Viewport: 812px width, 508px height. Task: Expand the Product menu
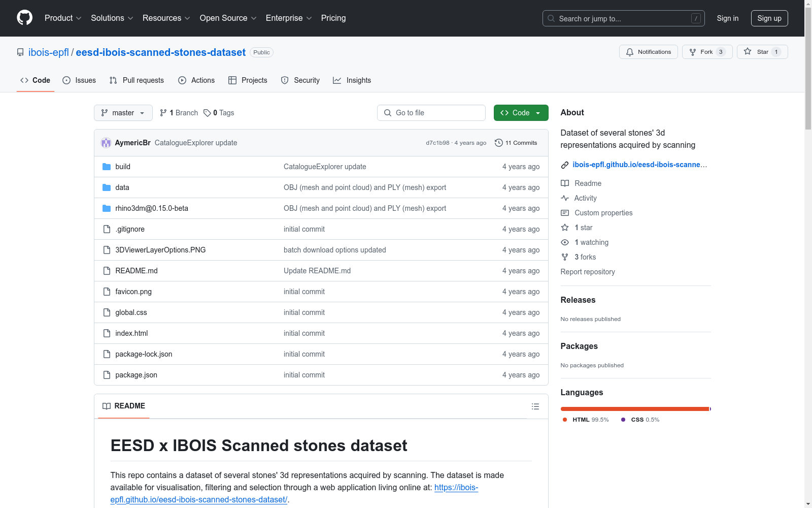(x=63, y=18)
